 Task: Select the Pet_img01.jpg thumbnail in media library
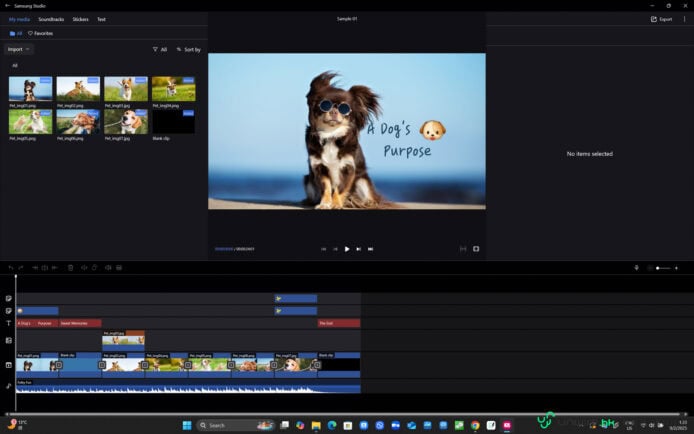click(x=30, y=89)
